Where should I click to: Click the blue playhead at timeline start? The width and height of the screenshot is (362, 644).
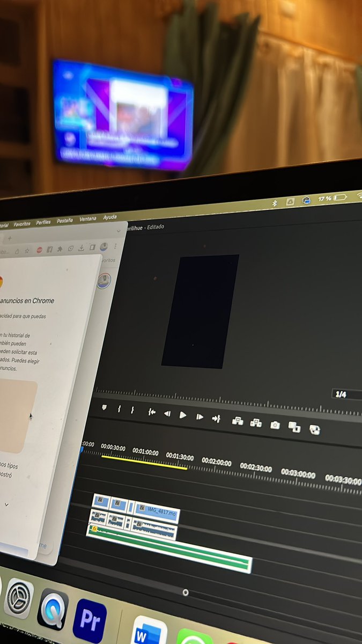pos(82,450)
